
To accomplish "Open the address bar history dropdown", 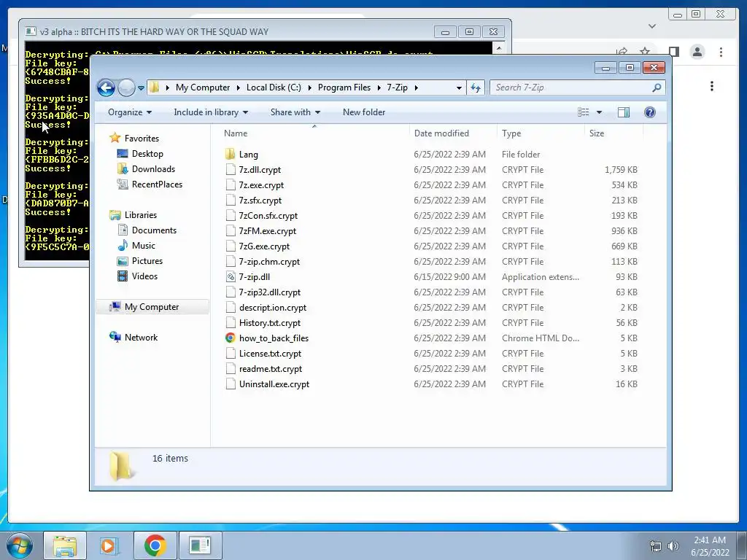I will pos(459,87).
